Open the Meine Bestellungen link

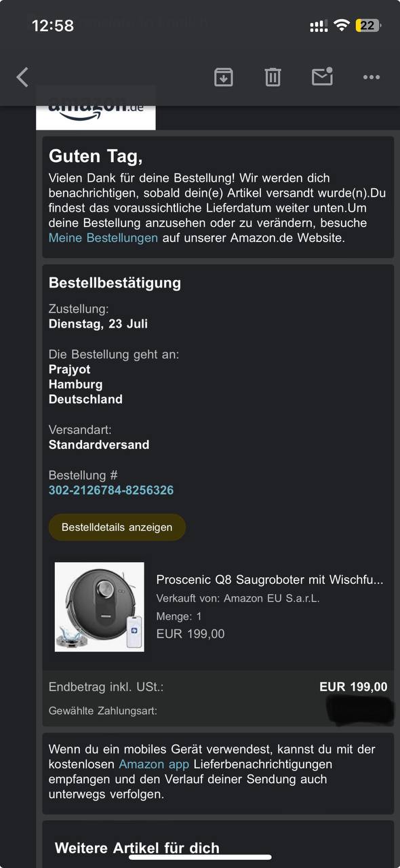[x=103, y=238]
